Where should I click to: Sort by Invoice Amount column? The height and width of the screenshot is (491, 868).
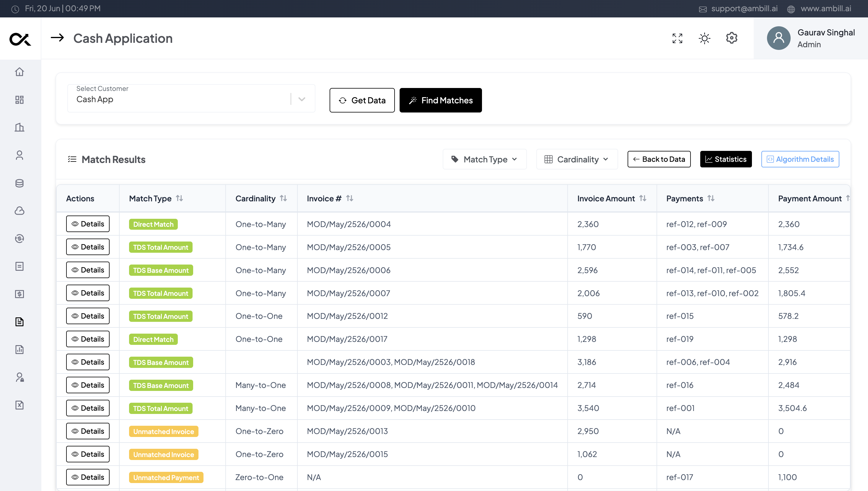(643, 198)
